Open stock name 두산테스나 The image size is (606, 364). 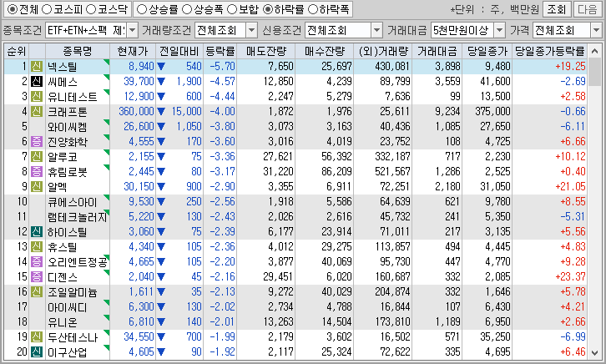coord(73,337)
